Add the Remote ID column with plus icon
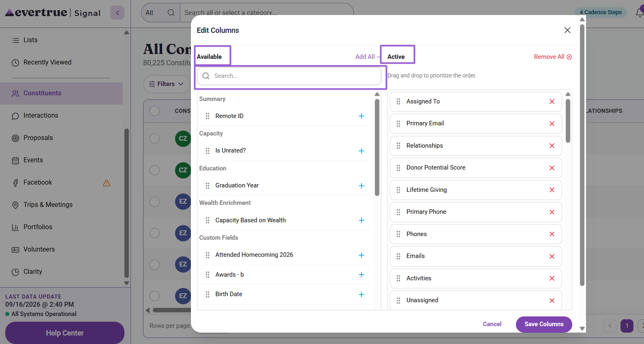The height and width of the screenshot is (344, 644). tap(361, 116)
